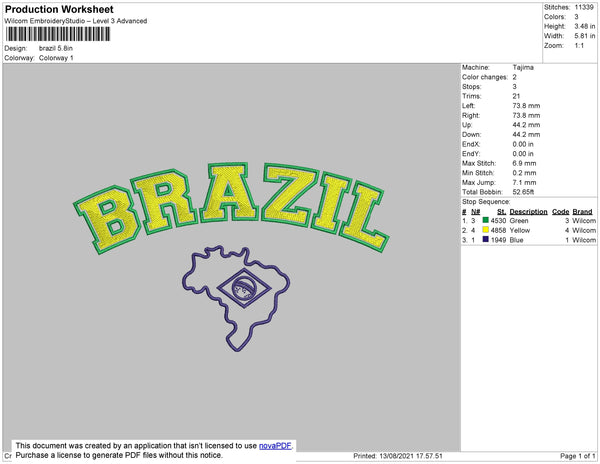
Task: Select the 'Color changes:' label
Action: tap(485, 77)
